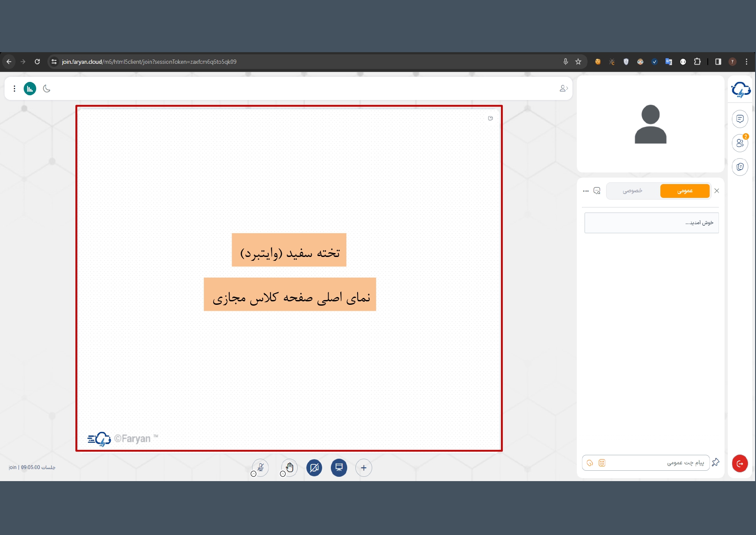Viewport: 756px width, 535px height.
Task: Switch to the خصوصی private chat tab
Action: coord(632,191)
